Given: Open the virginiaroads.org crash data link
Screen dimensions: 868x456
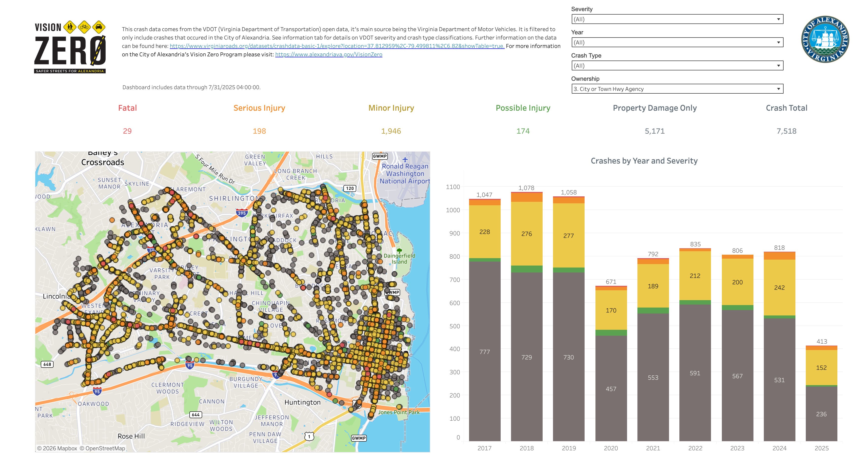Looking at the screenshot, I should click(337, 46).
